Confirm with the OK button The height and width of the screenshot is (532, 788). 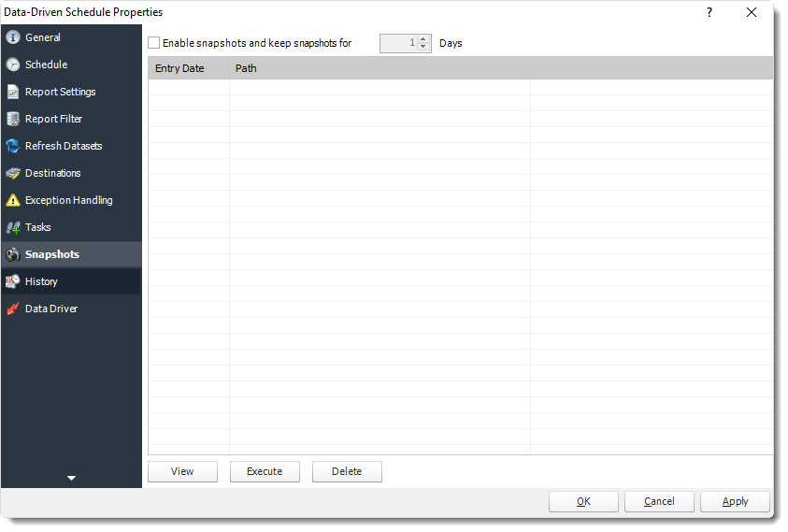pos(583,501)
